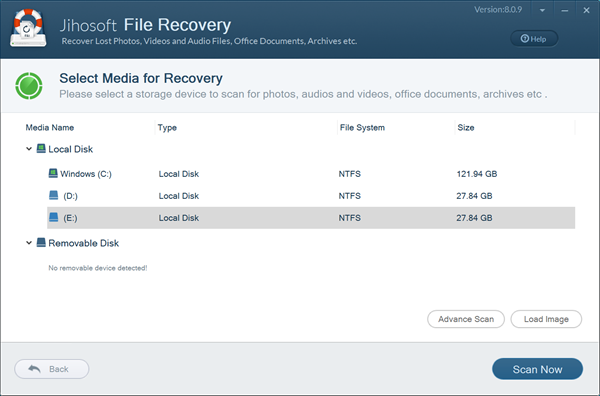Click the Media Name column header
Image resolution: width=600 pixels, height=396 pixels.
coord(50,127)
